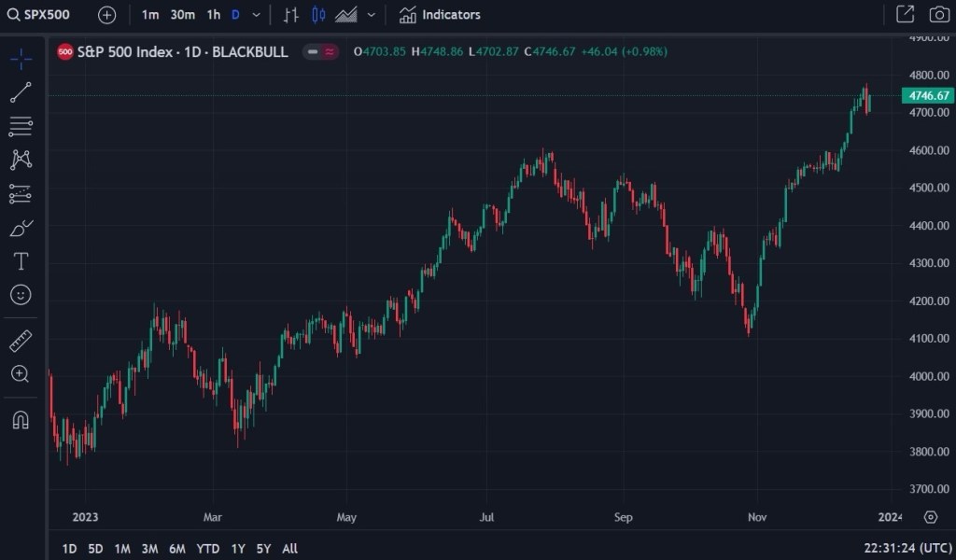This screenshot has height=560, width=956.
Task: Expand the time interval dropdown arrow
Action: click(256, 15)
